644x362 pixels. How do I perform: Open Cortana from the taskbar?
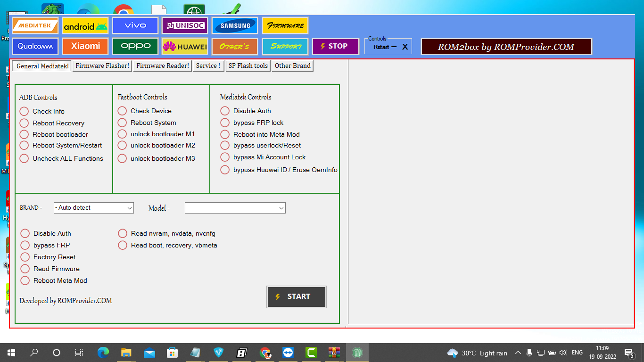(57, 353)
